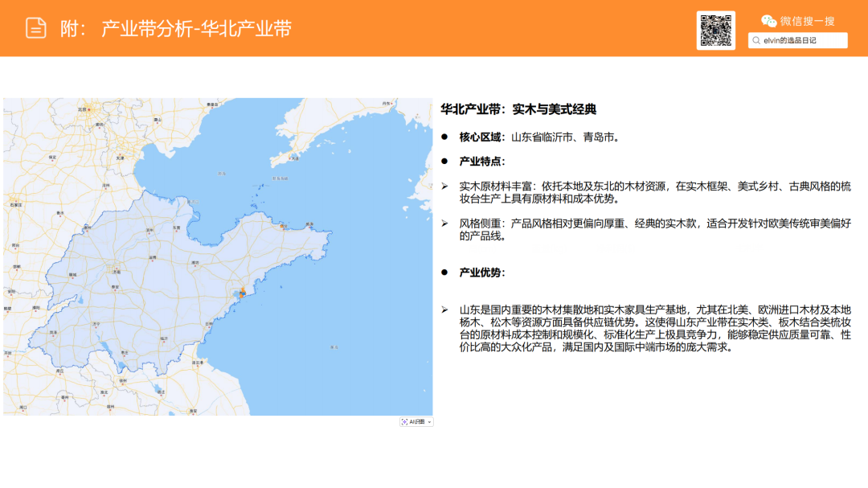This screenshot has height=488, width=868.
Task: Click the arrow bullet before 风格侧重
Action: pyautogui.click(x=445, y=223)
